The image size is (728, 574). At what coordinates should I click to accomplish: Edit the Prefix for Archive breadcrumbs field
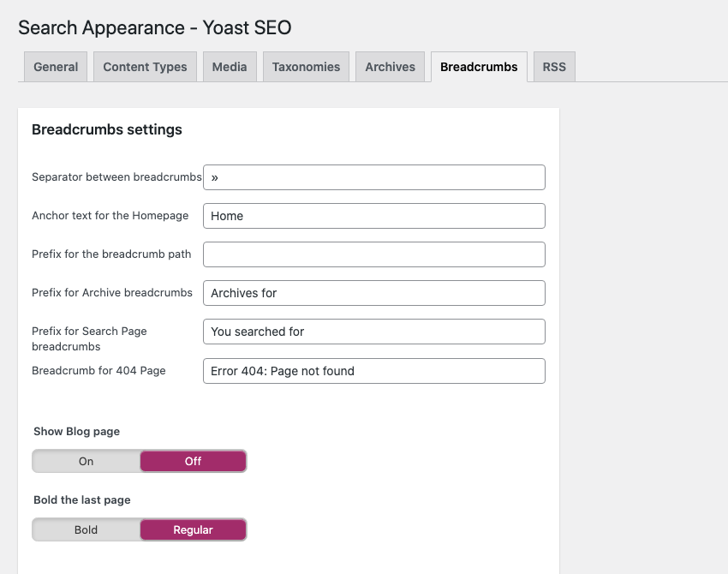point(374,293)
